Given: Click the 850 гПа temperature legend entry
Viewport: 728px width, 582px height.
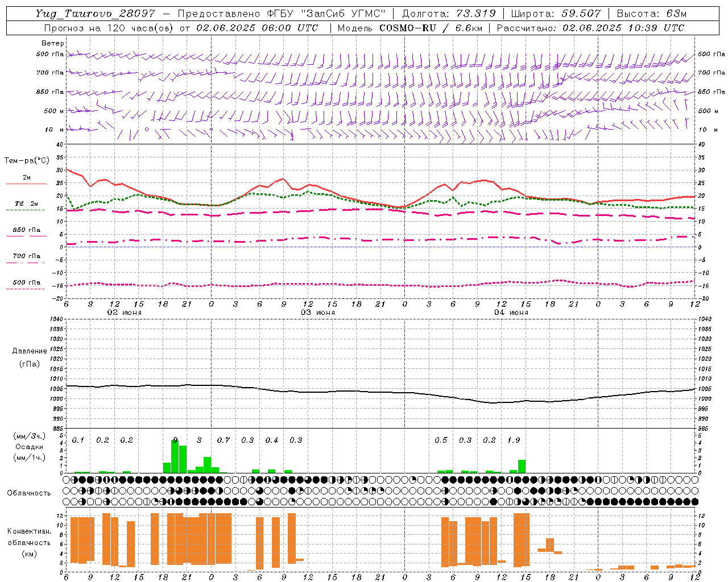Looking at the screenshot, I should [27, 230].
